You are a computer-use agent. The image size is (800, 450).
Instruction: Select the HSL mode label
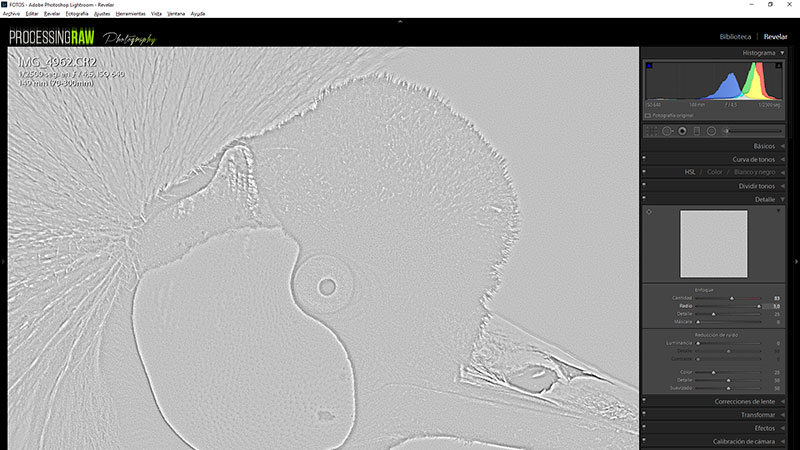(x=690, y=172)
